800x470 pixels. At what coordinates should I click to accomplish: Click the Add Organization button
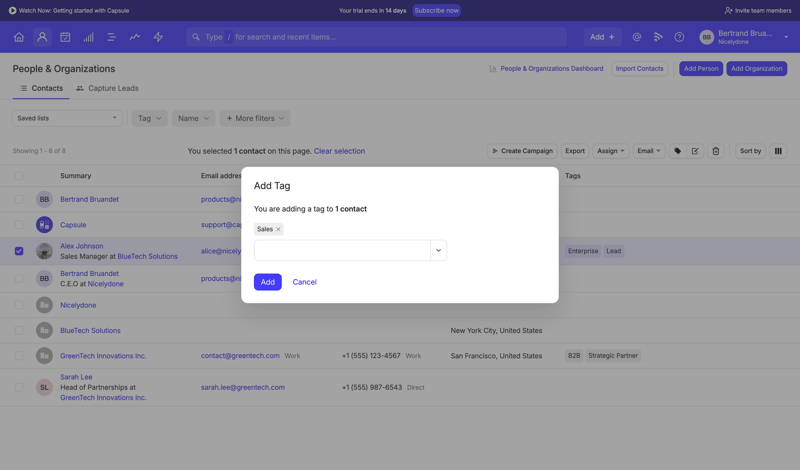[757, 68]
